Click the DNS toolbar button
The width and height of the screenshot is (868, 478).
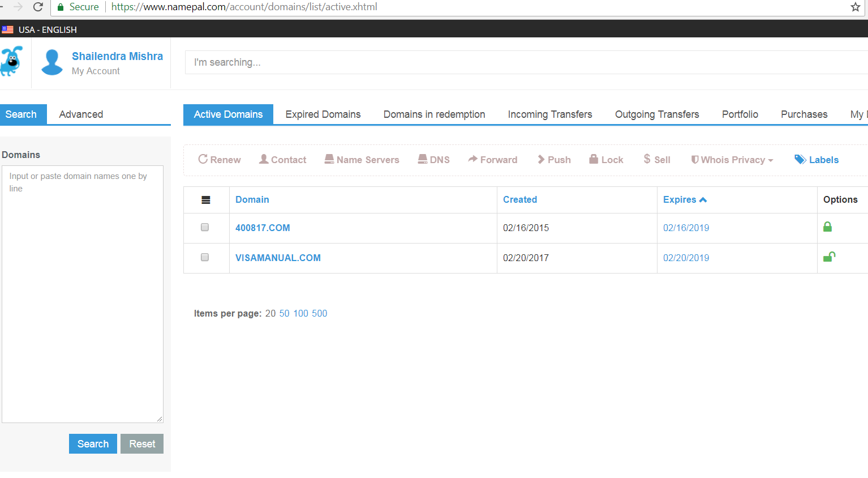[x=434, y=160]
